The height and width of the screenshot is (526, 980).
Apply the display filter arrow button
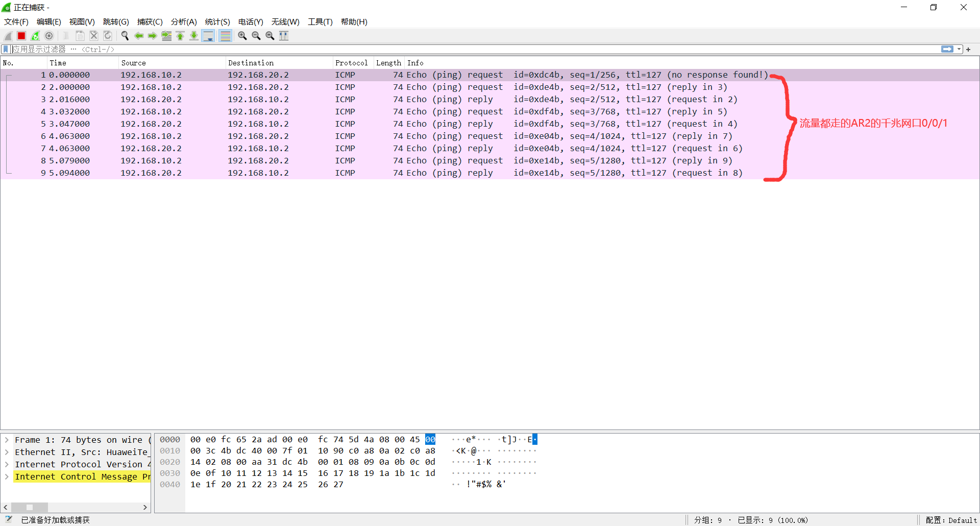point(947,49)
